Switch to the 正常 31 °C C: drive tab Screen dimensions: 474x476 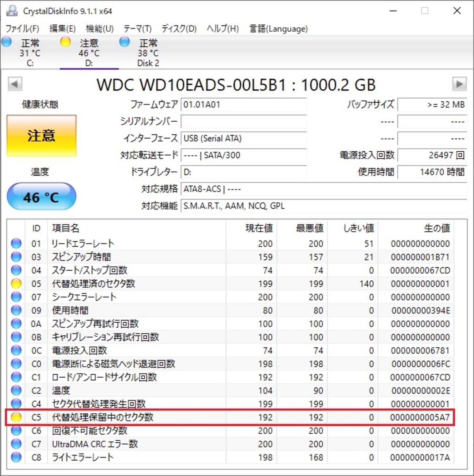click(30, 52)
